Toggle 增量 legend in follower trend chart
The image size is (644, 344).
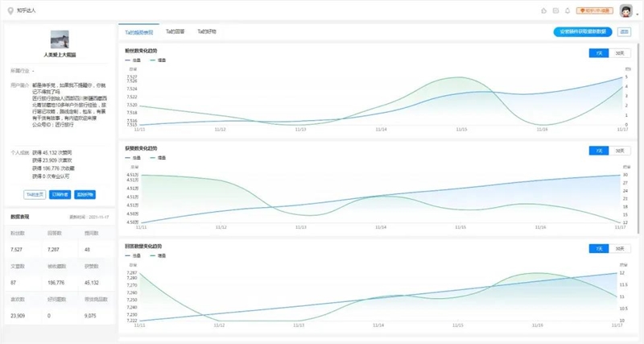pyautogui.click(x=159, y=60)
